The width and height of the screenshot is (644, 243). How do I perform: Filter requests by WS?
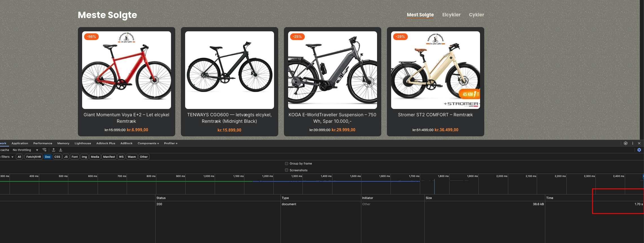pos(121,157)
